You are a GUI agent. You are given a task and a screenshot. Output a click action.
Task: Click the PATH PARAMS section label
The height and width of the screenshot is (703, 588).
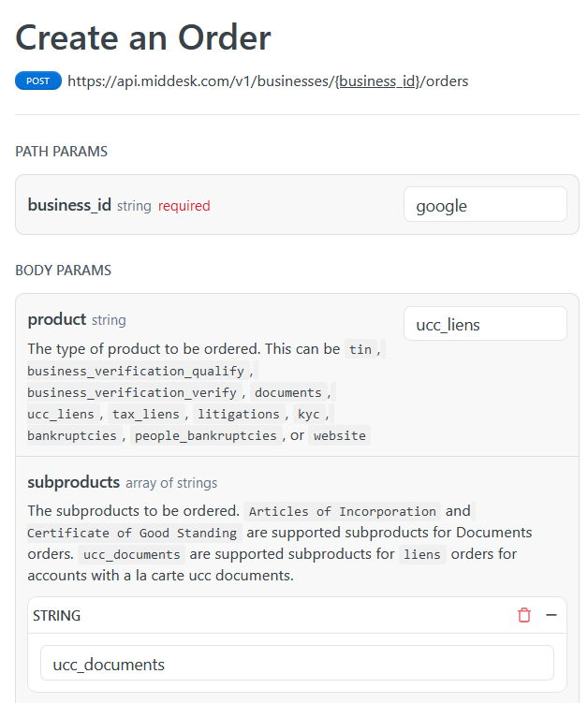62,151
